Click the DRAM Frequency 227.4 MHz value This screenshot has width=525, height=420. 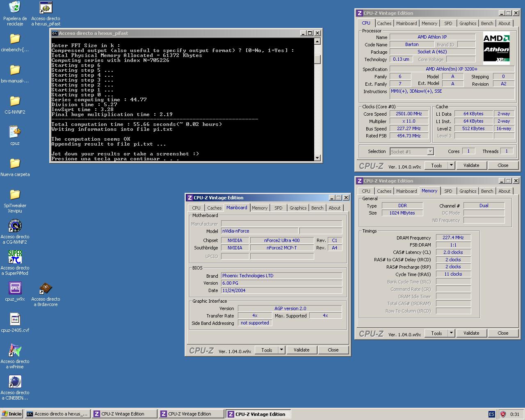[x=453, y=237]
